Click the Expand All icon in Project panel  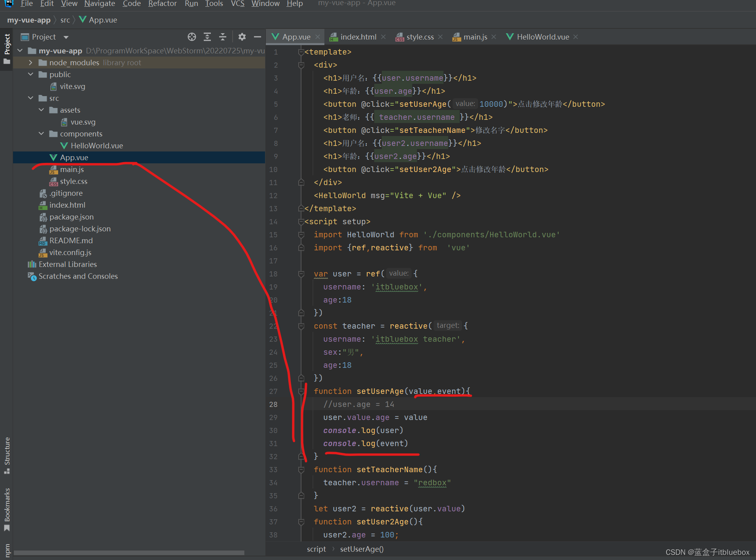(207, 37)
